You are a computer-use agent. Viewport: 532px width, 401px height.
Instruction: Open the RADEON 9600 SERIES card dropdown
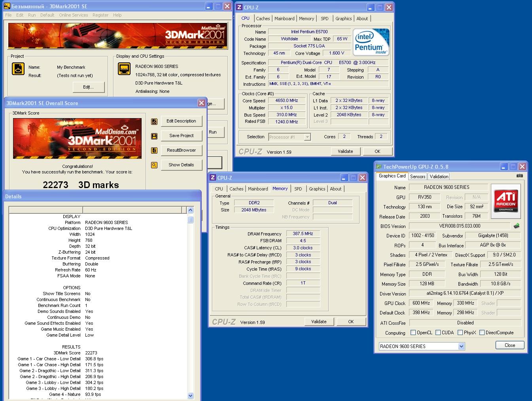click(x=461, y=346)
